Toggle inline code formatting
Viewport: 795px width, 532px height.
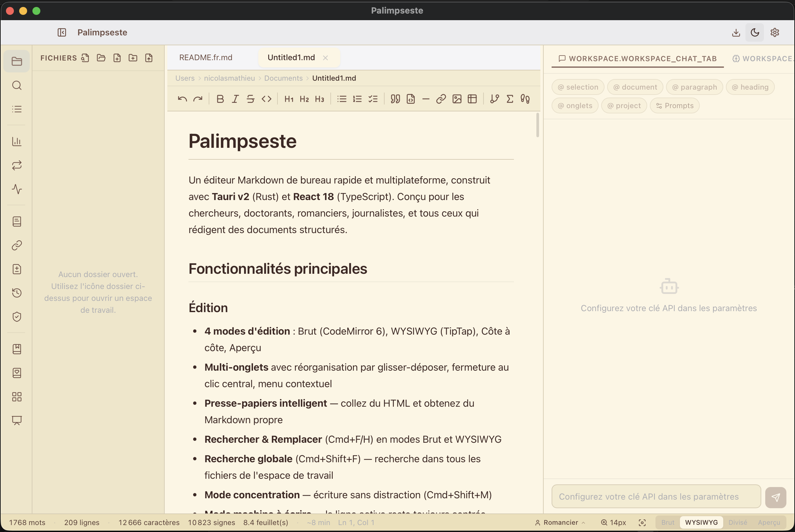tap(266, 99)
